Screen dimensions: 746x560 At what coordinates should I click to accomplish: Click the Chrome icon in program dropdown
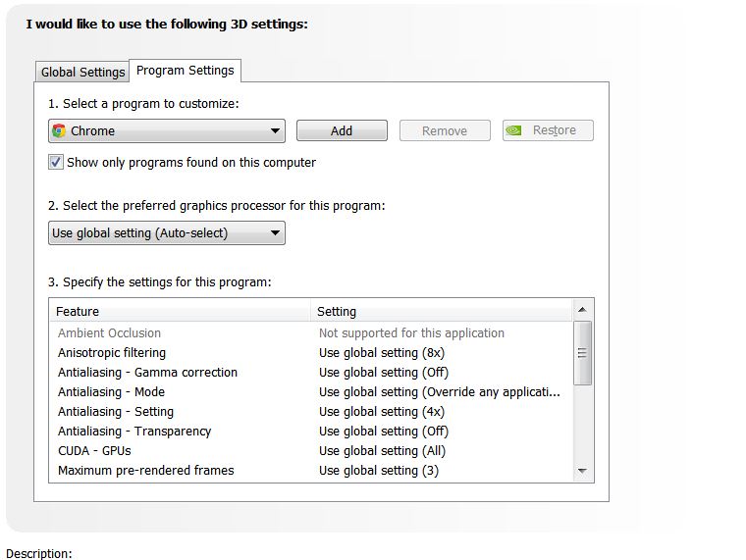pyautogui.click(x=59, y=130)
